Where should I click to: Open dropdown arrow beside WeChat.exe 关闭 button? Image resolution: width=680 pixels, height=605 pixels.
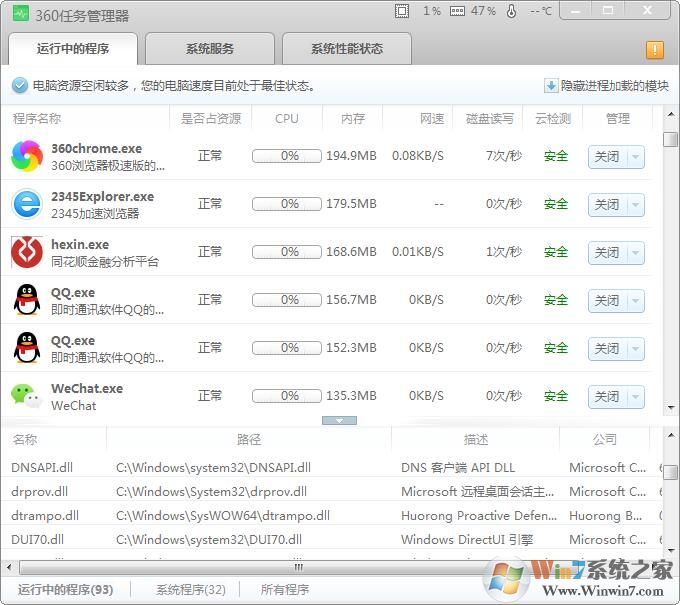click(635, 396)
